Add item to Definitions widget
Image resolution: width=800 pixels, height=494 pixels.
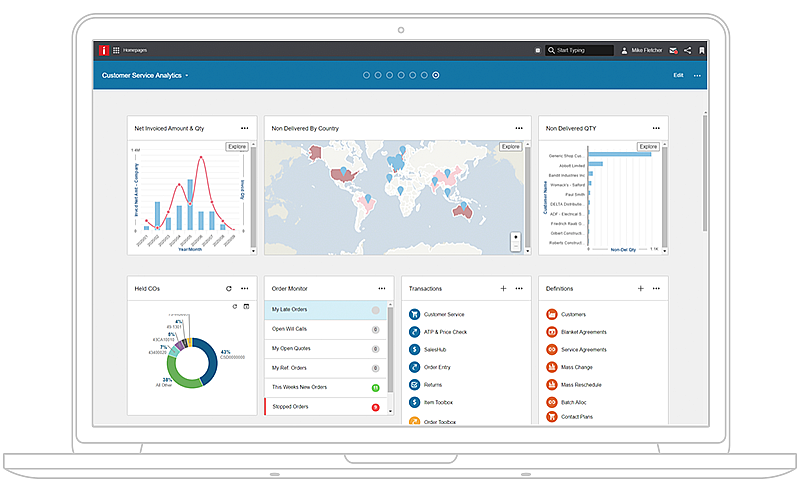[640, 288]
